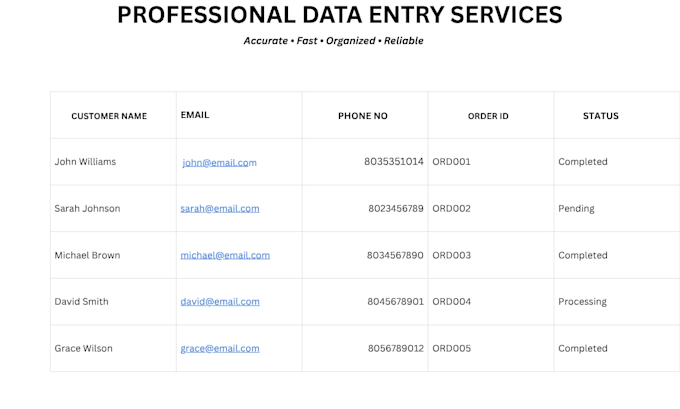
Task: Open the sarah@email.com link
Action: coord(220,209)
